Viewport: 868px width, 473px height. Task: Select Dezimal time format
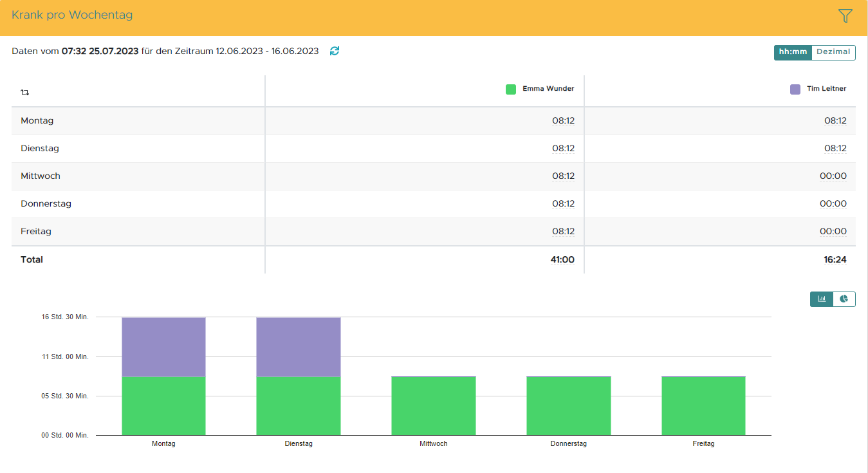tap(833, 52)
